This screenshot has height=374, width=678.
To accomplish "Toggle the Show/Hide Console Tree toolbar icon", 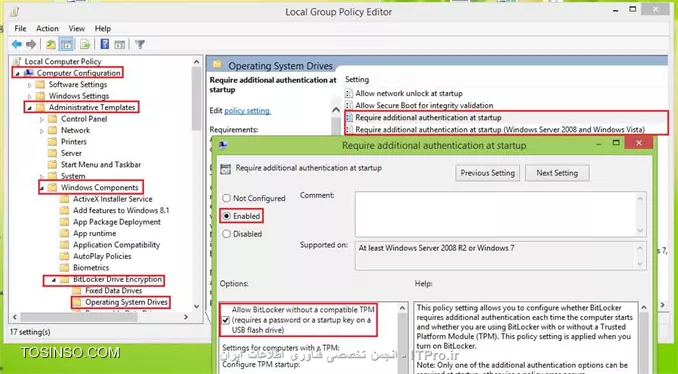I will (67, 44).
